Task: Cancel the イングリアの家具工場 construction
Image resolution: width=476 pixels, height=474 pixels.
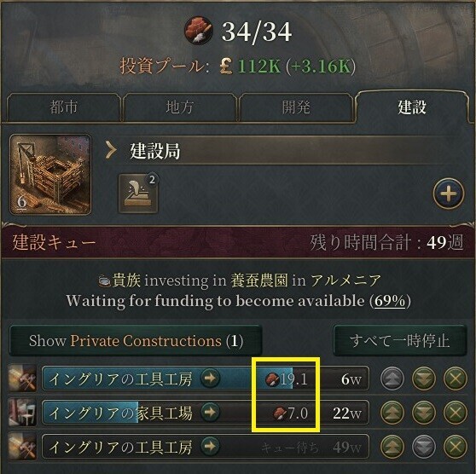Action: click(x=455, y=413)
